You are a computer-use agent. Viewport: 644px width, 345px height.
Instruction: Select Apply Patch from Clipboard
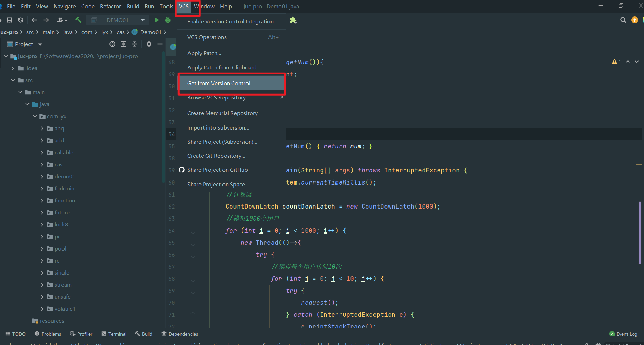pos(231,67)
